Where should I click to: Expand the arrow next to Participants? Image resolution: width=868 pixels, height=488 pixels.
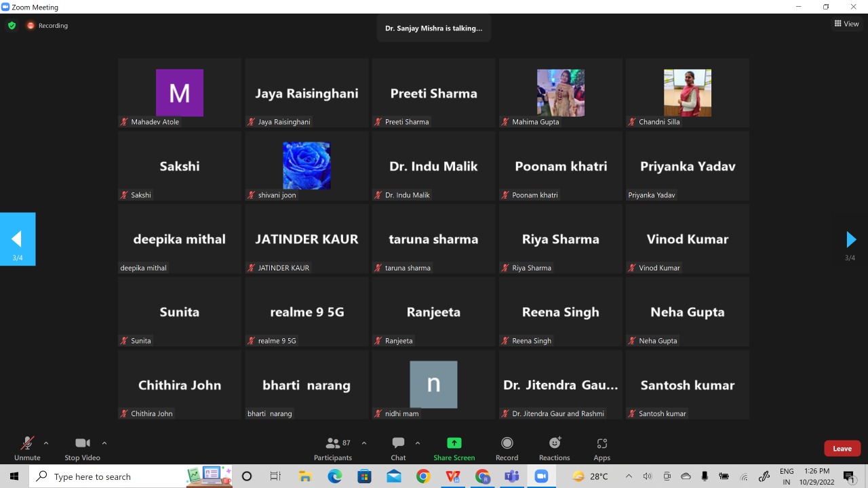tap(364, 443)
